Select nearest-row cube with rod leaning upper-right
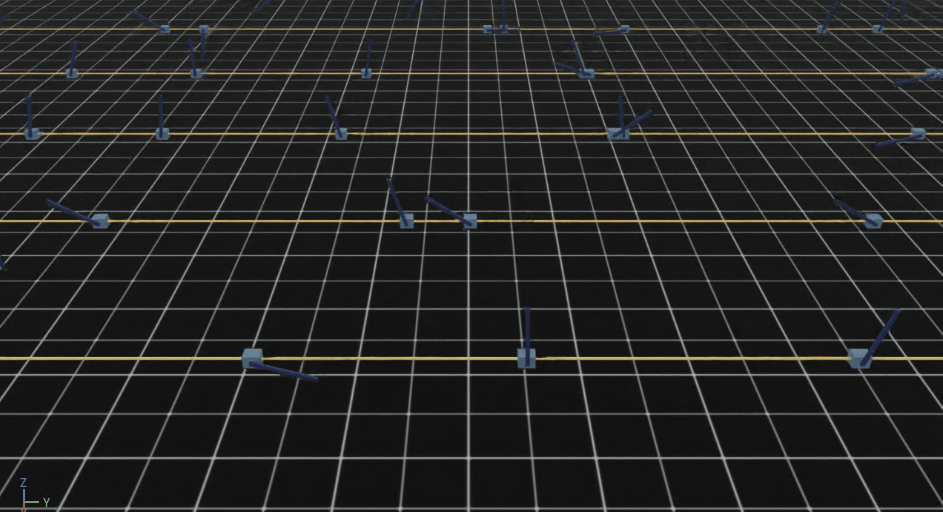This screenshot has width=943, height=512. pos(858,358)
